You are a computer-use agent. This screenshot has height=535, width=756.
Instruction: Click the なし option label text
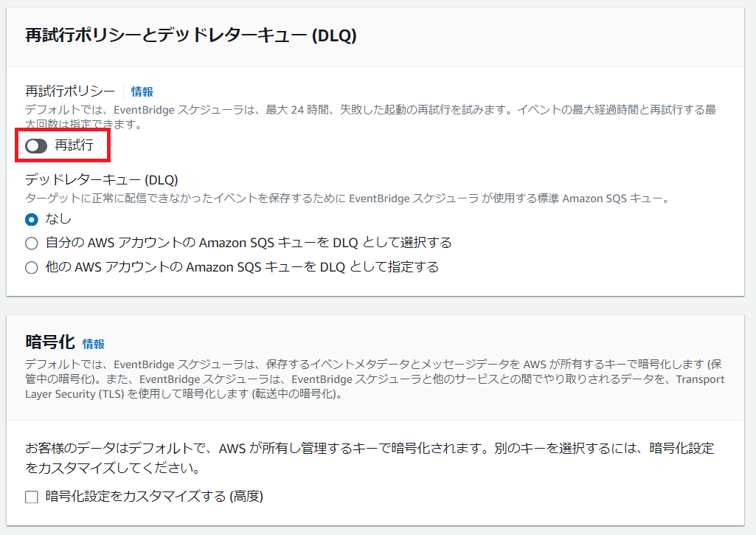(x=58, y=219)
